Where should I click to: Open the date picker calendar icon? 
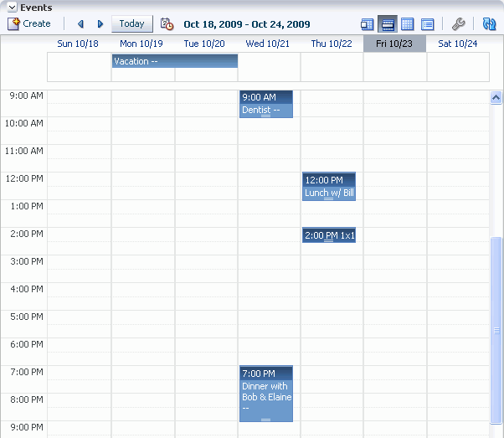pyautogui.click(x=167, y=24)
